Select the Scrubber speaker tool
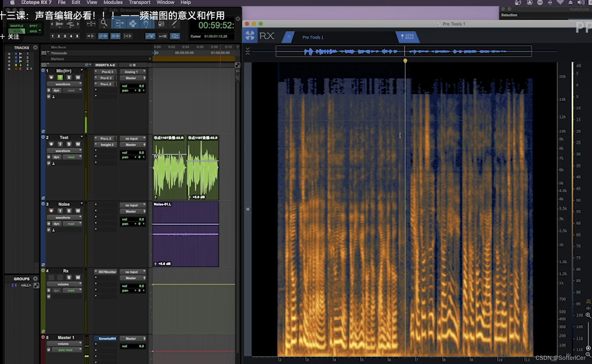The height and width of the screenshot is (364, 592). click(x=161, y=24)
